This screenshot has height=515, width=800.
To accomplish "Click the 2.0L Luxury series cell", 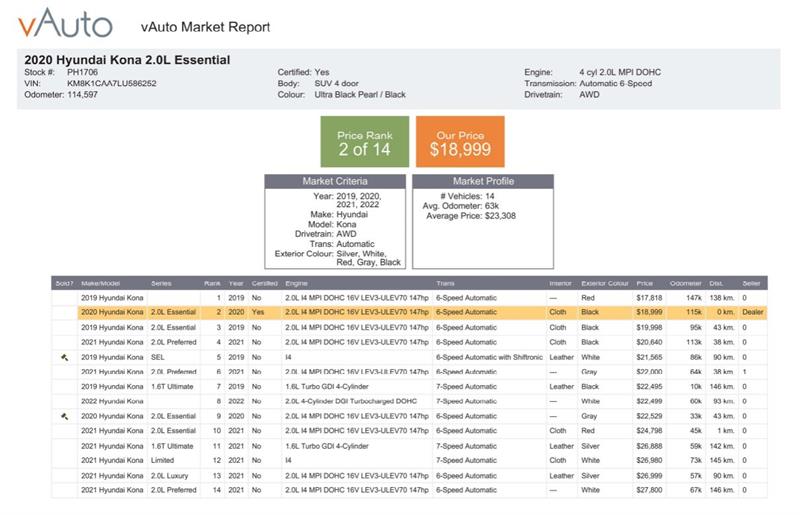I will click(169, 476).
